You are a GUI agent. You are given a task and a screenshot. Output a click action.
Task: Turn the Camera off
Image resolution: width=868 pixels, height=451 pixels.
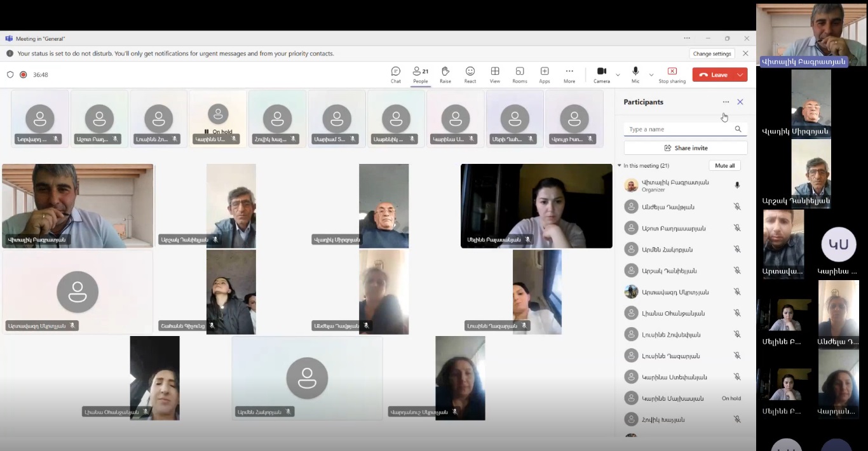click(x=602, y=74)
